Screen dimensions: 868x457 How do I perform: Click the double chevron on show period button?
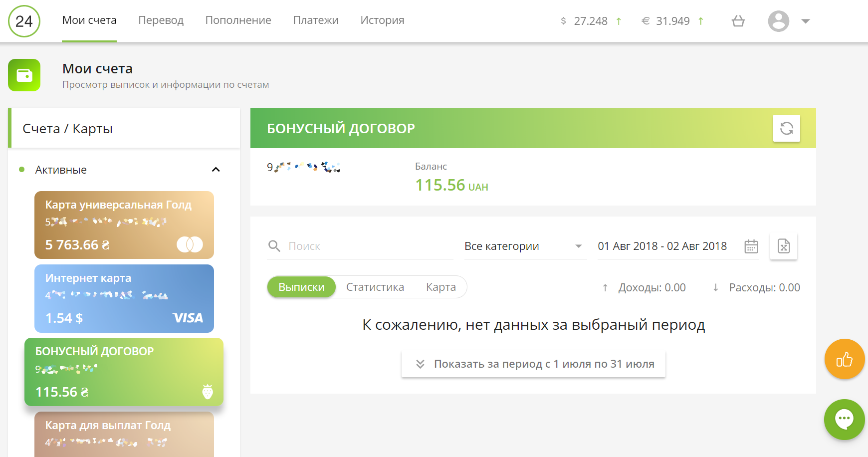(421, 364)
